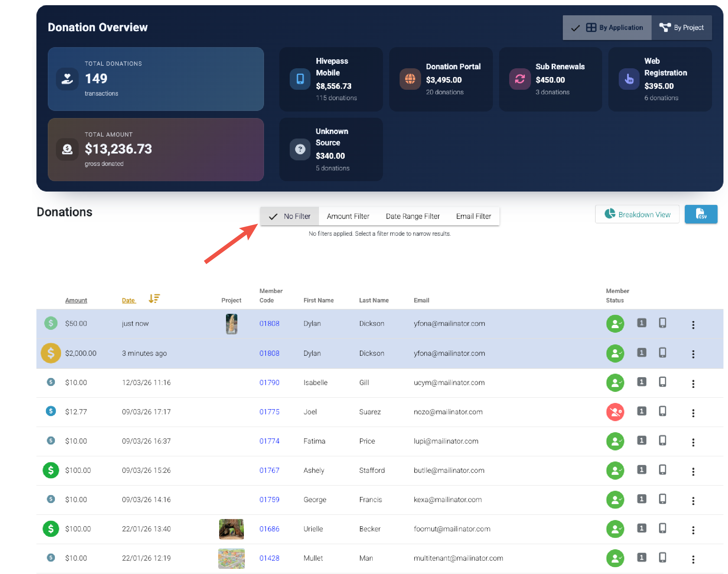Viewport: 728px width, 574px height.
Task: Sort the table by Amount column
Action: coord(76,300)
